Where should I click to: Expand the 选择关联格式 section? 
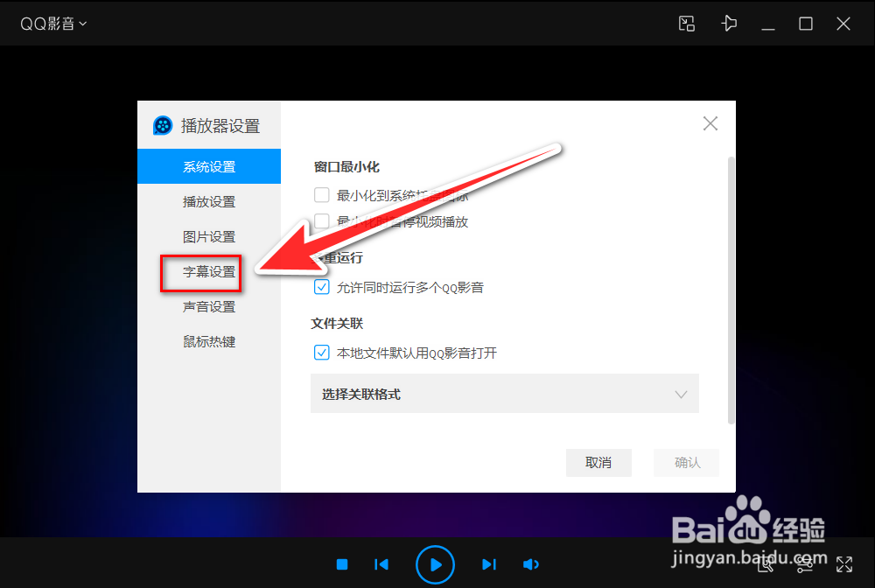point(505,394)
